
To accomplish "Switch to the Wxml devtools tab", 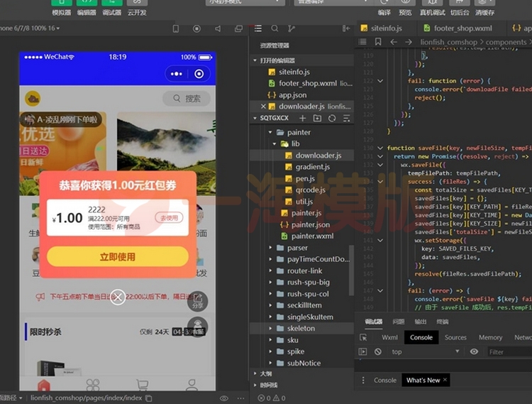I will (x=389, y=337).
